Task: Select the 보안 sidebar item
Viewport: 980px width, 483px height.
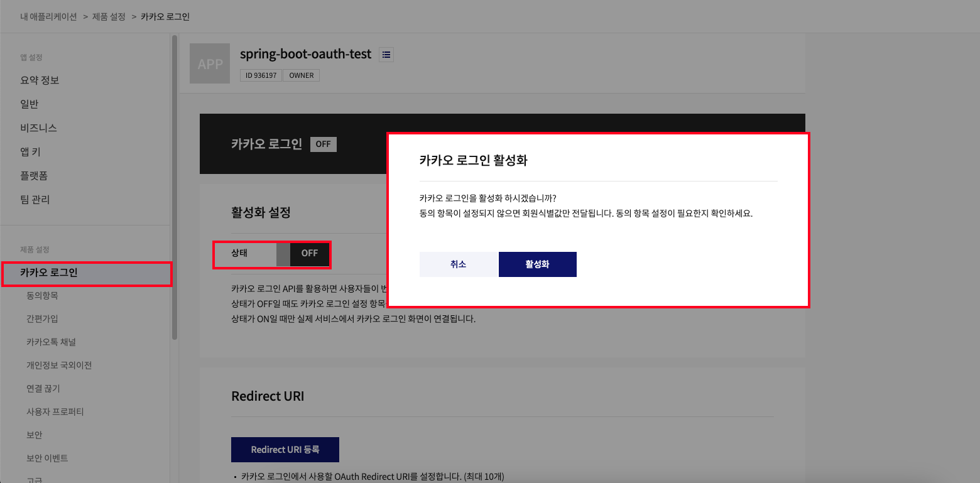Action: point(35,435)
